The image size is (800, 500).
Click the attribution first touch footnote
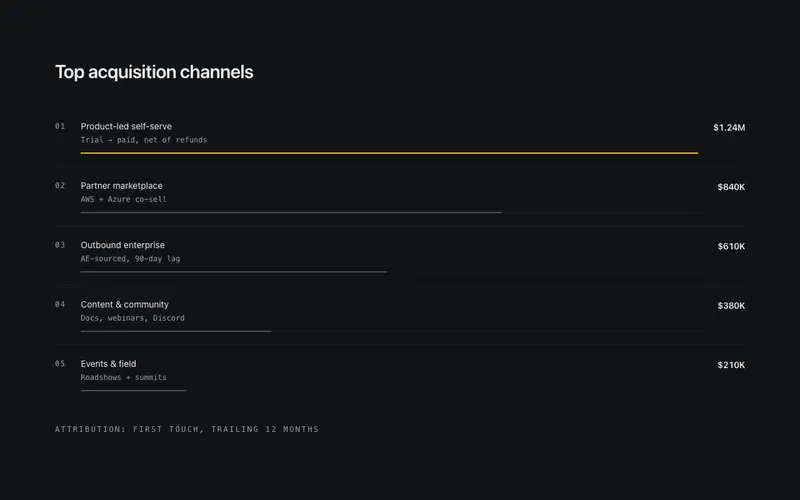tap(187, 429)
